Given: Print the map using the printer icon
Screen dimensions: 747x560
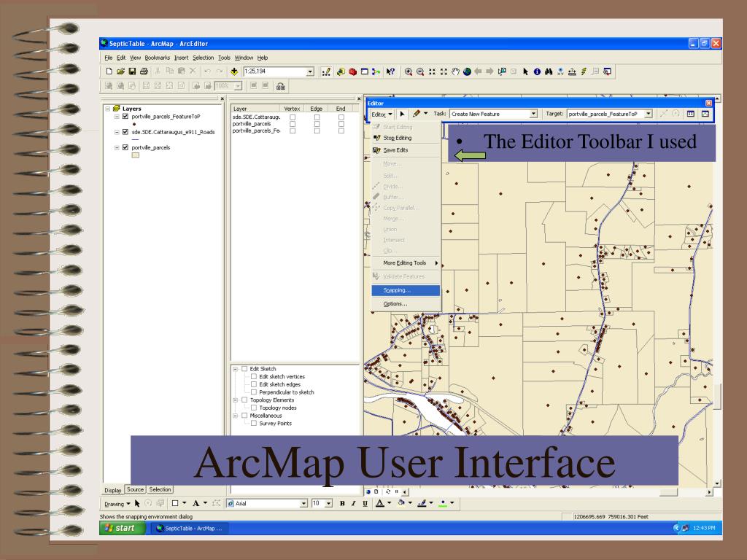Looking at the screenshot, I should 144,71.
